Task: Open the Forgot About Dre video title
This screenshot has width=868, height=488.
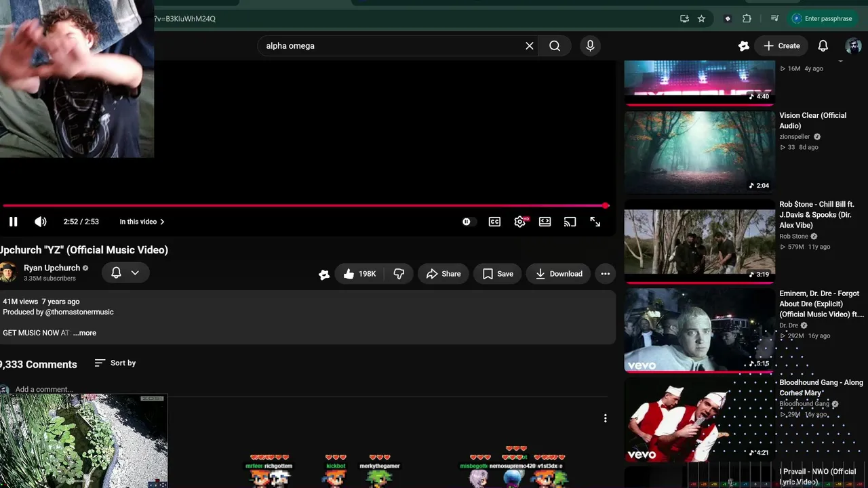Action: [821, 304]
